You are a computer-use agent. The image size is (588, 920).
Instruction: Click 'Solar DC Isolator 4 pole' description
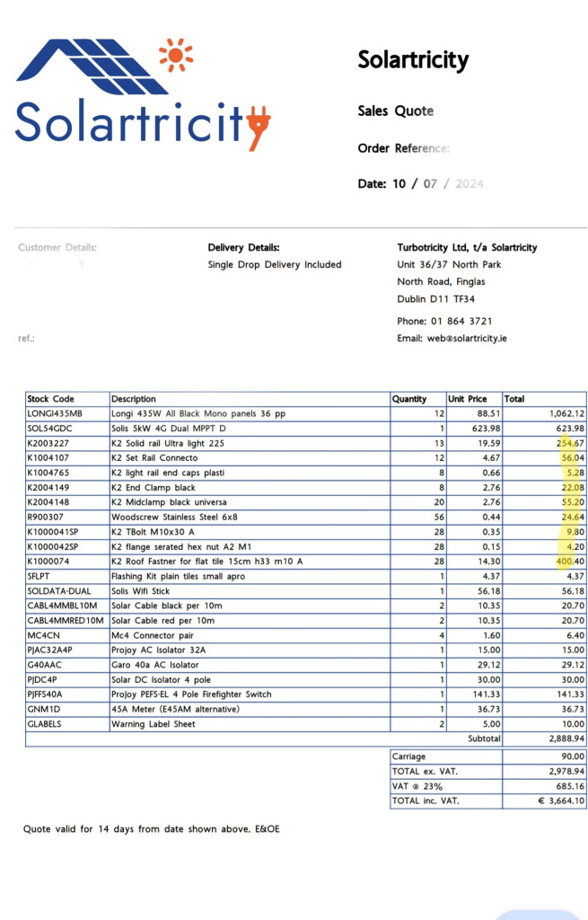(x=162, y=679)
